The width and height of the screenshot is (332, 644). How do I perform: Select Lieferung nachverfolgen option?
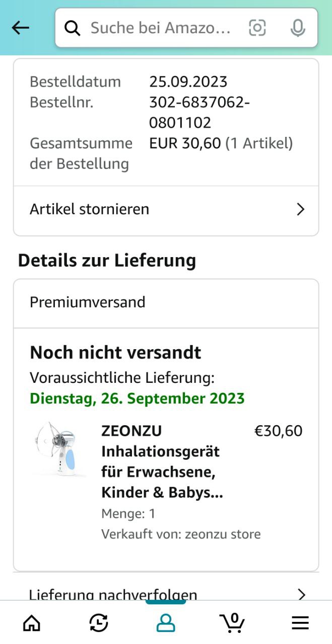click(x=166, y=589)
